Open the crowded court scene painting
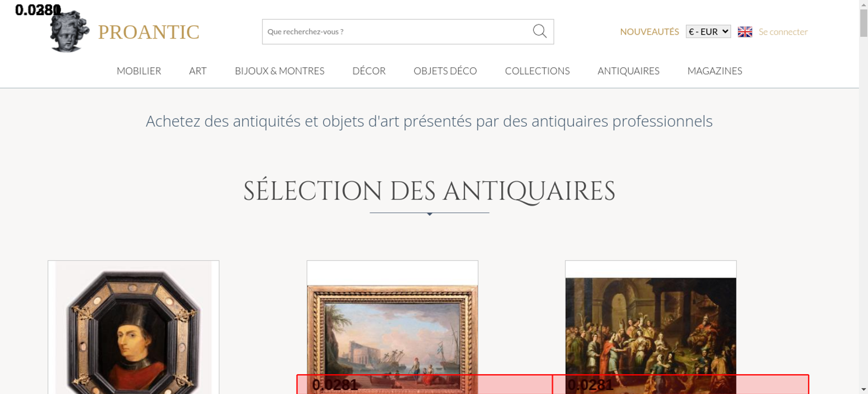This screenshot has width=868, height=394. coord(651,325)
